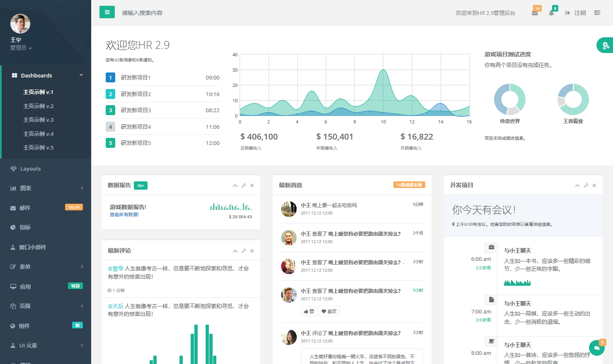Open floating chat bubble button
The height and width of the screenshot is (364, 613).
597,348
